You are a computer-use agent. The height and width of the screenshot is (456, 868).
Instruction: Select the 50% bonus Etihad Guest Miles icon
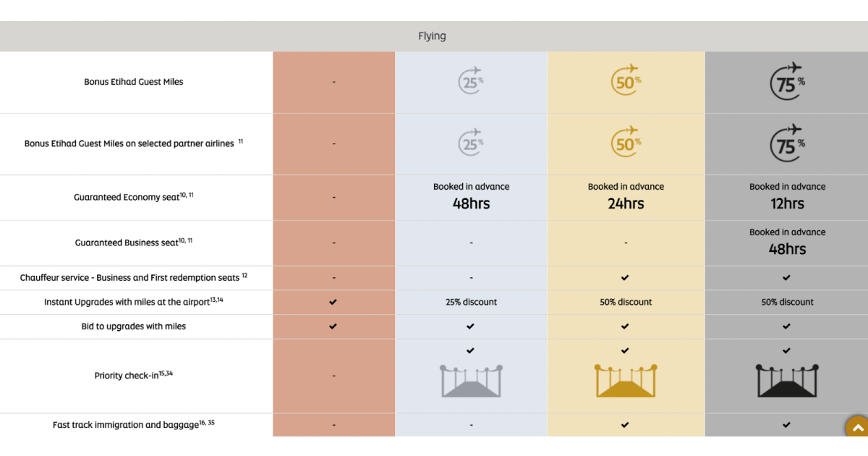tap(626, 82)
